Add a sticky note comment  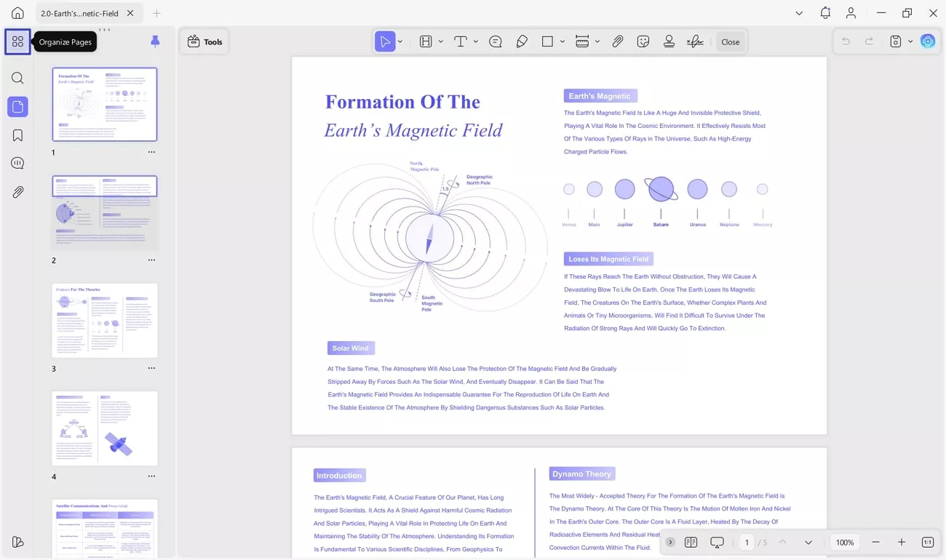[x=496, y=42]
